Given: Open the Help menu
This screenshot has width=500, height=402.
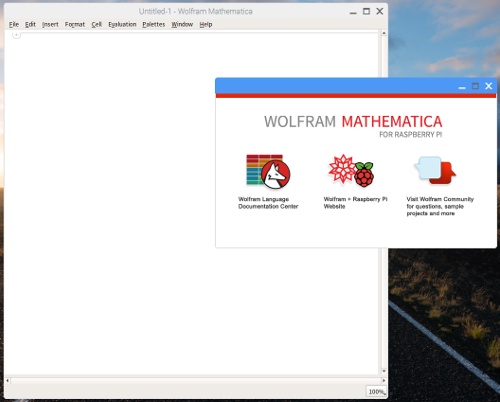Looking at the screenshot, I should tap(206, 24).
